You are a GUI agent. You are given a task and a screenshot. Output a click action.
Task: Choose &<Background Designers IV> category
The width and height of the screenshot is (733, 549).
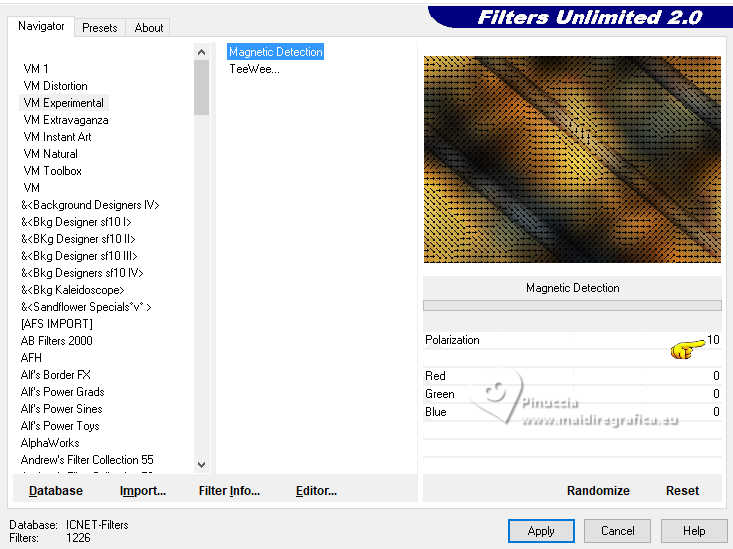(90, 205)
